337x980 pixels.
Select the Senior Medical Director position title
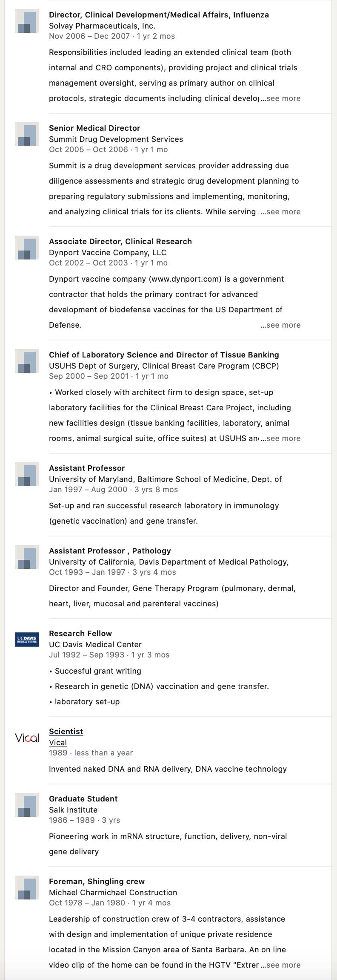94,128
